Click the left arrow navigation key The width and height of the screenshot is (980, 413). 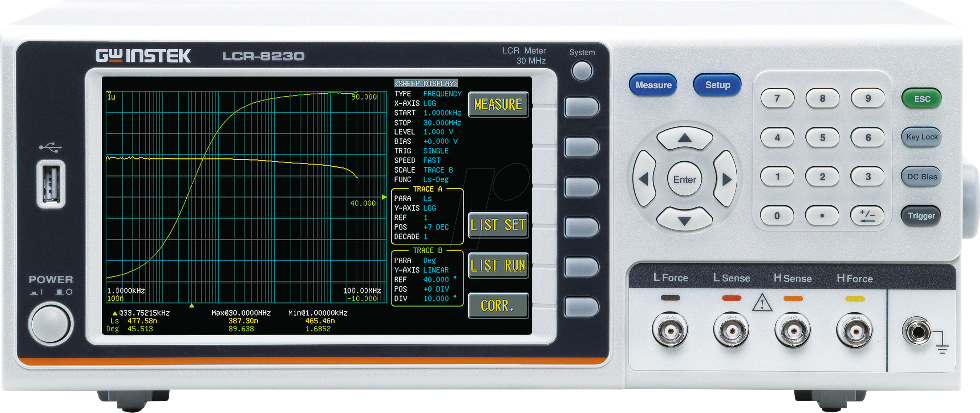644,178
